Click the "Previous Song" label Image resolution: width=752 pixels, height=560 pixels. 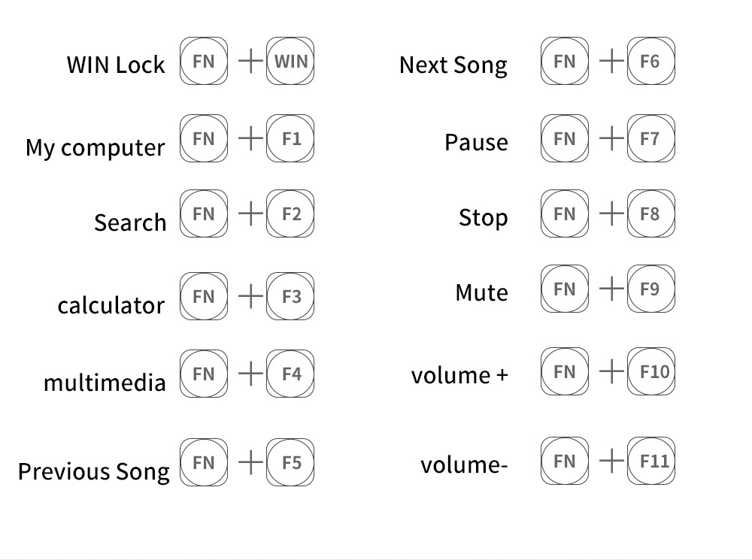point(94,471)
